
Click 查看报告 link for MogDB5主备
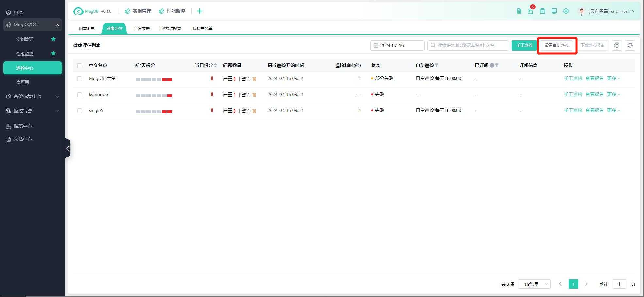[595, 78]
